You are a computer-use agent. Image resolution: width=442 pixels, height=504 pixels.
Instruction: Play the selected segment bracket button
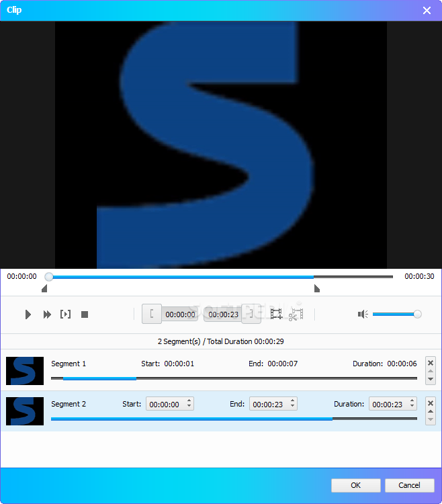[66, 314]
